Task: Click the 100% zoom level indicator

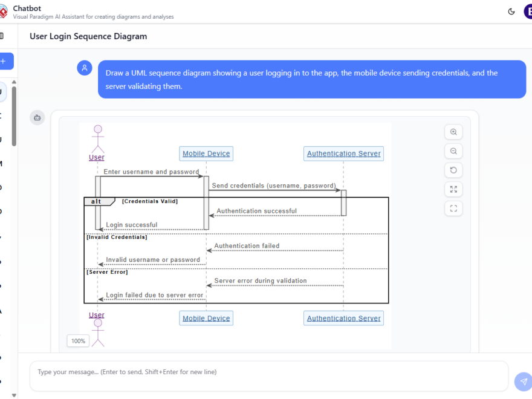Action: pyautogui.click(x=78, y=341)
